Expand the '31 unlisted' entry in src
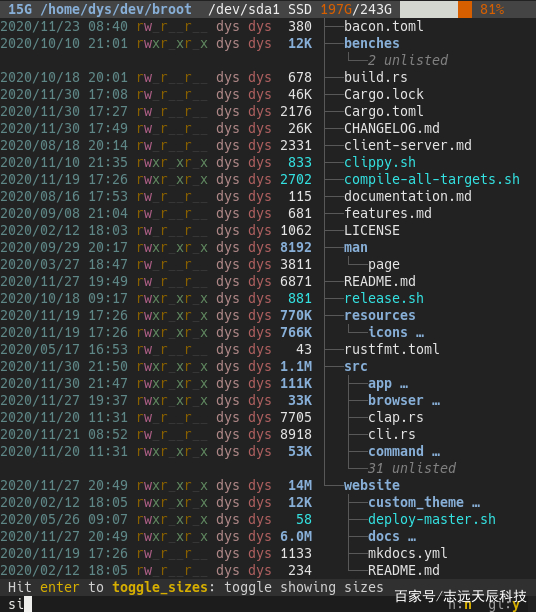Screen dimensions: 536x612 click(x=411, y=468)
